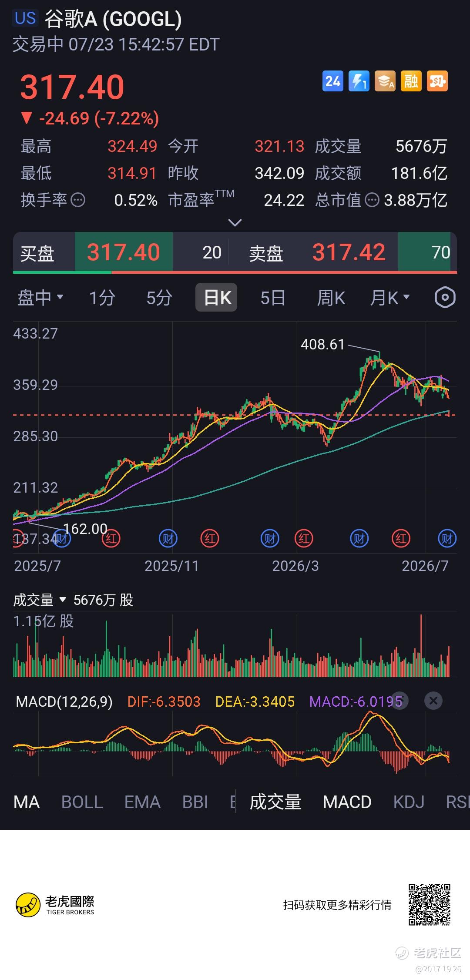
Task: Tap the 买盘 bid price 317.40
Action: point(124,252)
